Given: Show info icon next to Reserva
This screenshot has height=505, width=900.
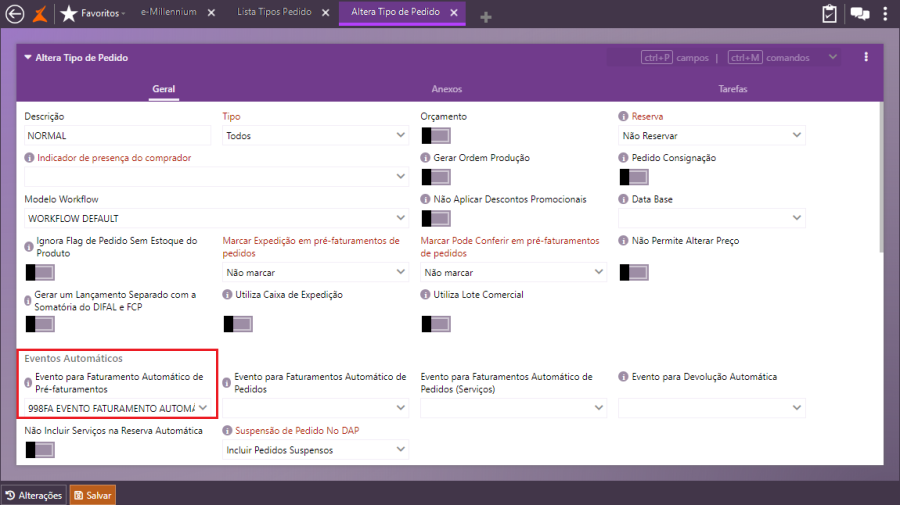Looking at the screenshot, I should (623, 116).
